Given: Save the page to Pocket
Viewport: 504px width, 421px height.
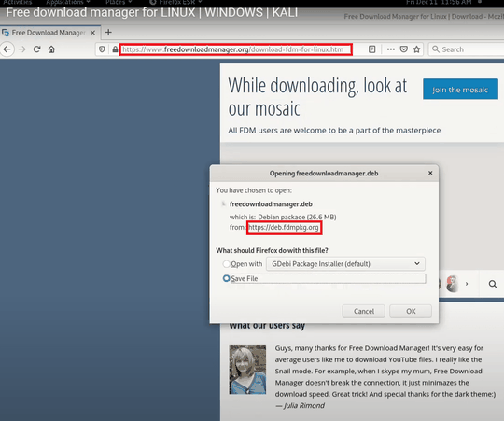Looking at the screenshot, I should (x=404, y=49).
